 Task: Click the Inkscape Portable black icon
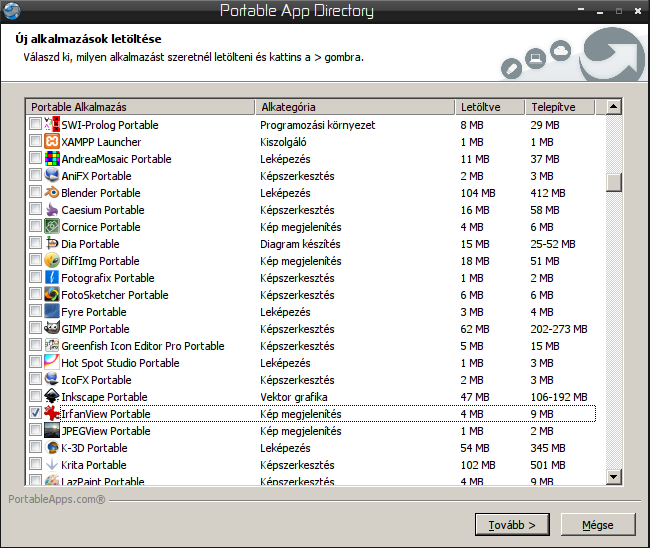tap(52, 397)
